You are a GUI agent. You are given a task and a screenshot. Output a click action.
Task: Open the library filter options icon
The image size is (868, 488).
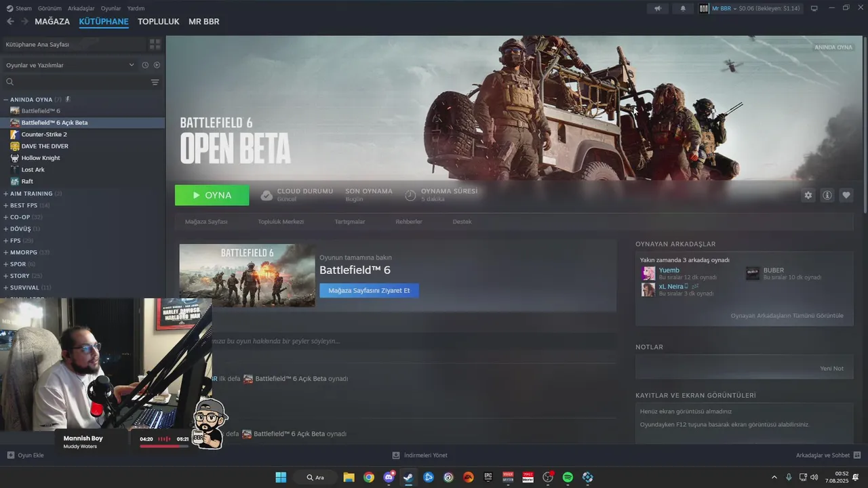pos(155,82)
